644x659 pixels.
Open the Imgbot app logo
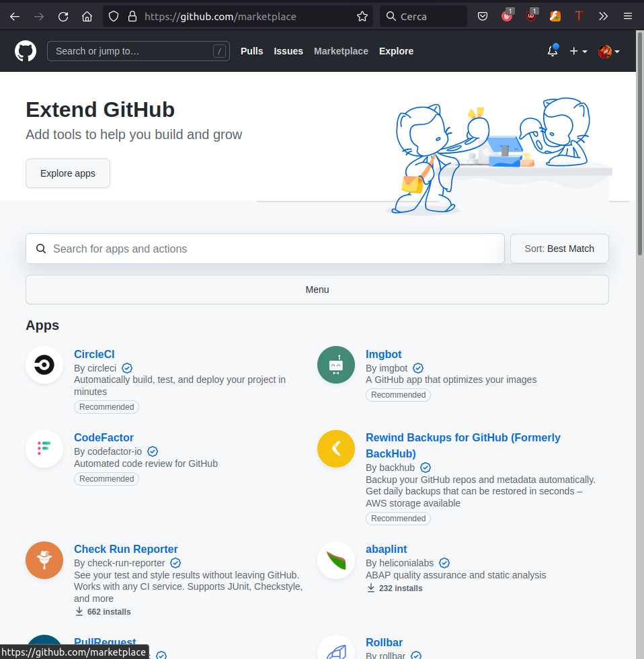pos(336,365)
